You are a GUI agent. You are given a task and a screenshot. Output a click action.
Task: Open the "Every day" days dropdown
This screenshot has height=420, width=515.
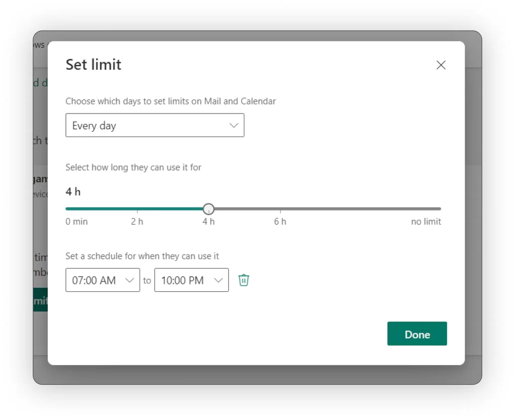pos(154,125)
